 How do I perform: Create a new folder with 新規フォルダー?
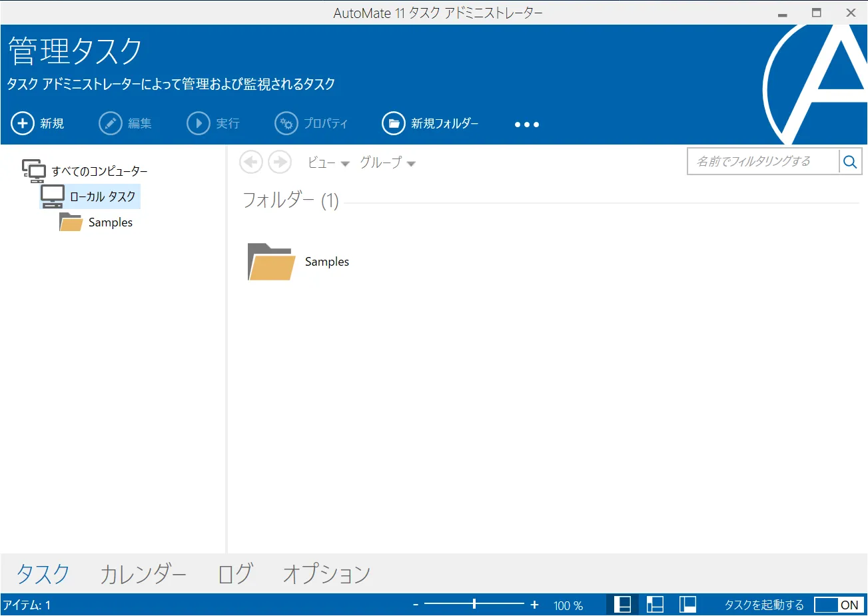tap(430, 123)
